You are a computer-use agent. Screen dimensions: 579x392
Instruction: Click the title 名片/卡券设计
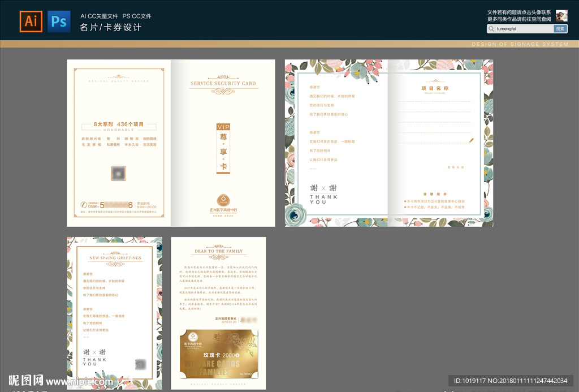111,27
